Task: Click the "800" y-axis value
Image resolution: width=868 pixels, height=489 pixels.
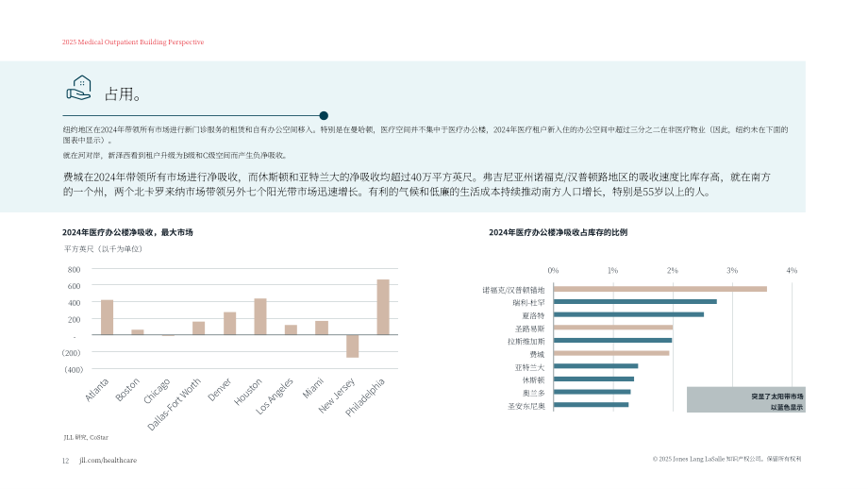Action: 75,270
